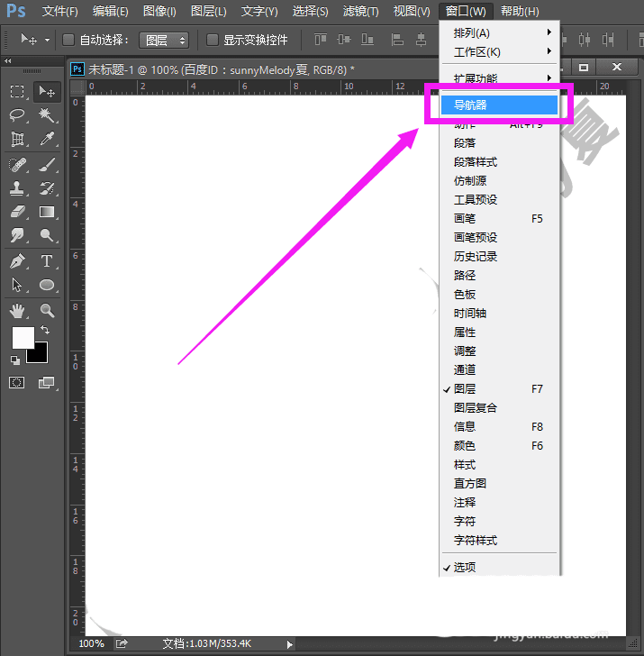644x656 pixels.
Task: Collapse the toolbox with double-arrow
Action: tap(7, 61)
